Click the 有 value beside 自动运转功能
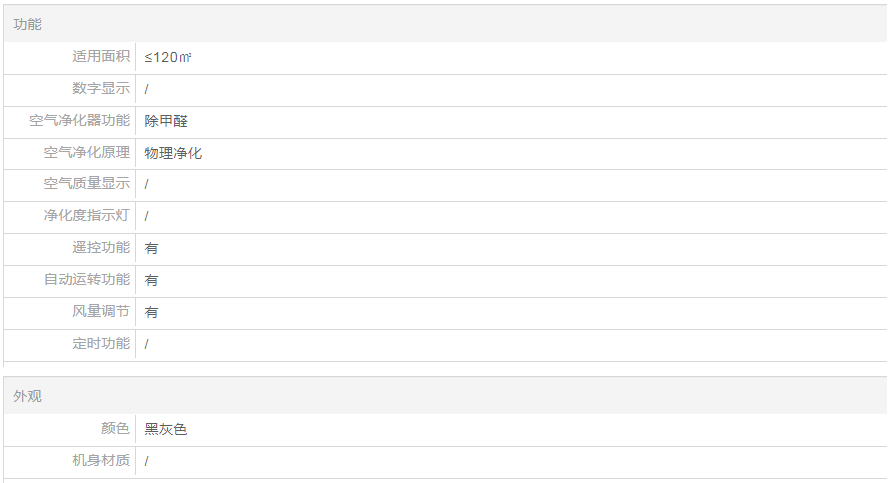This screenshot has height=483, width=891. pyautogui.click(x=151, y=280)
